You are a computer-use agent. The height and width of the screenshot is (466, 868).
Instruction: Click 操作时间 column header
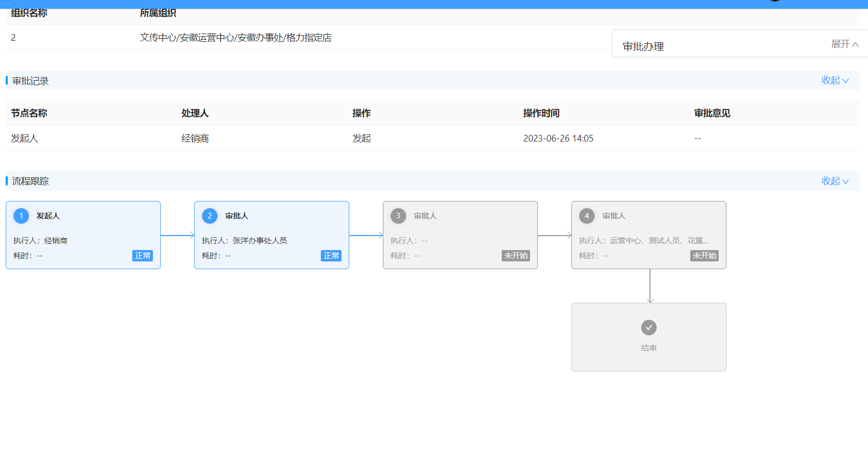point(541,113)
